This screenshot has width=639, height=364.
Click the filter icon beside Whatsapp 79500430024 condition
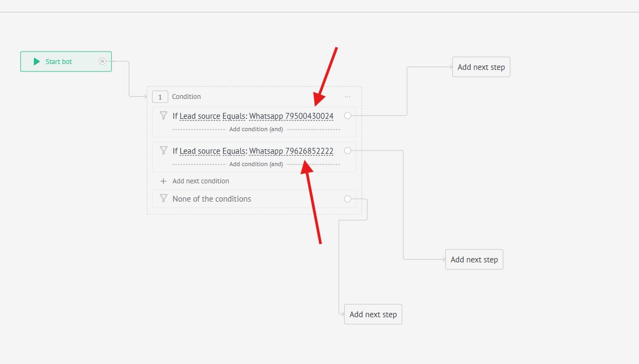coord(164,116)
